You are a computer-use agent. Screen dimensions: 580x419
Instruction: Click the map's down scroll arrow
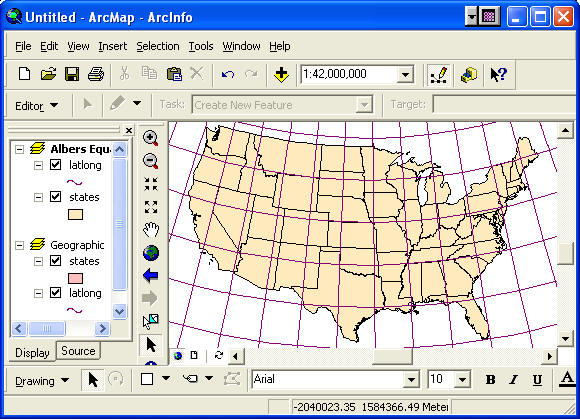tap(565, 339)
